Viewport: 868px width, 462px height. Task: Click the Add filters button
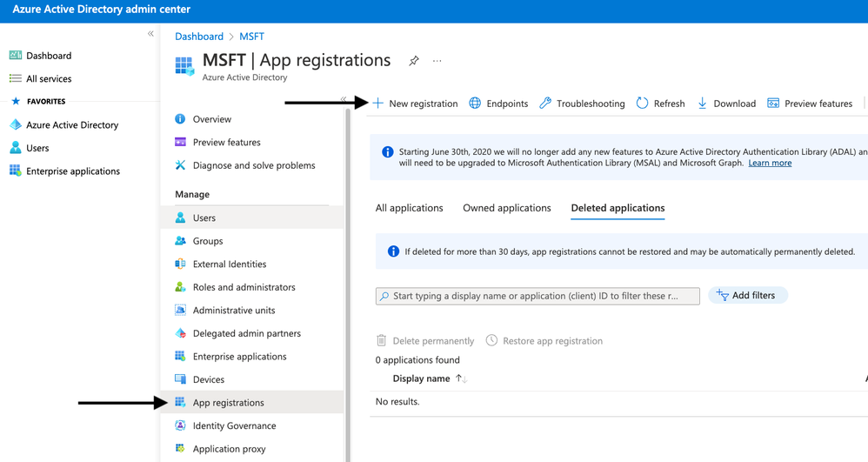(x=748, y=295)
